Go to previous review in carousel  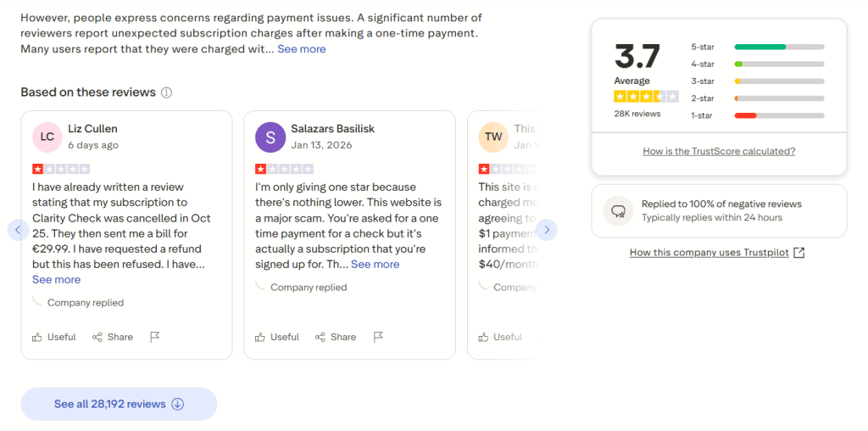(x=18, y=229)
